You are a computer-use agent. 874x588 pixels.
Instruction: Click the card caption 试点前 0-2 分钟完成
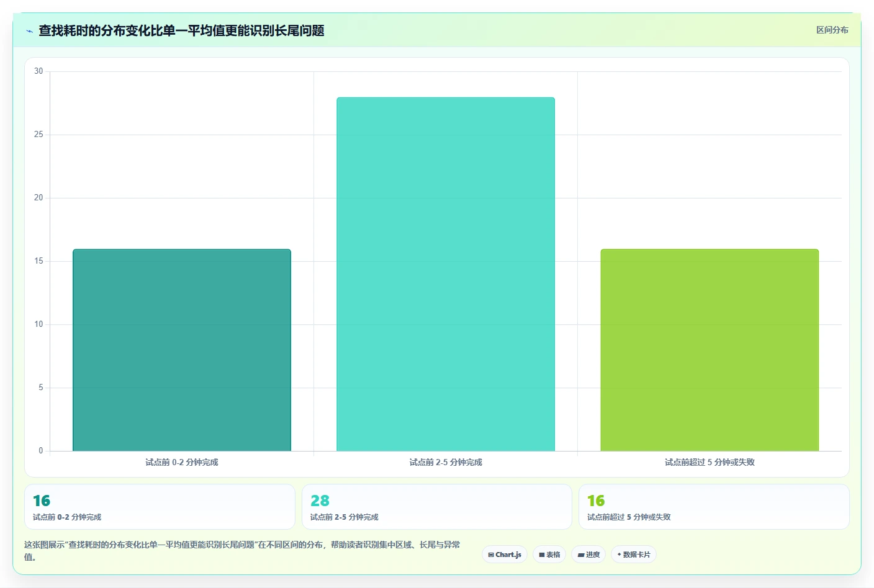[x=67, y=517]
